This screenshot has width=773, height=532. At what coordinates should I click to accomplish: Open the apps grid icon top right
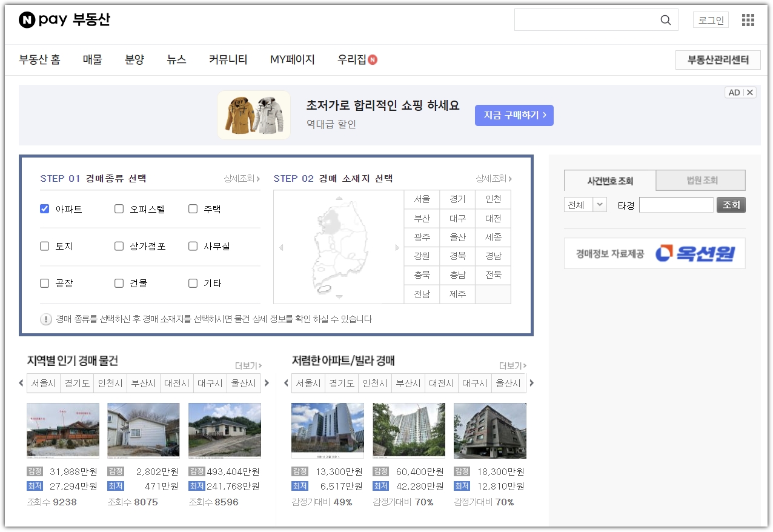point(748,19)
